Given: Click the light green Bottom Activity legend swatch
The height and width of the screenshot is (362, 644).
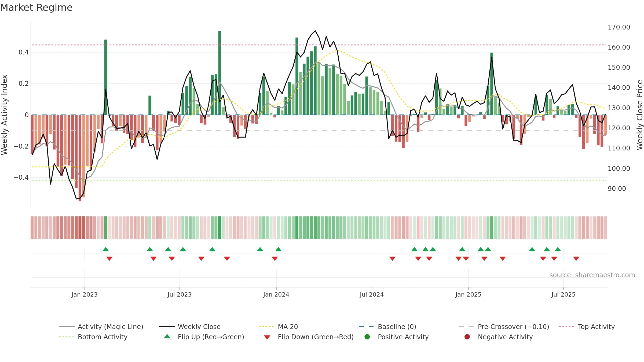Looking at the screenshot, I should tap(66, 337).
